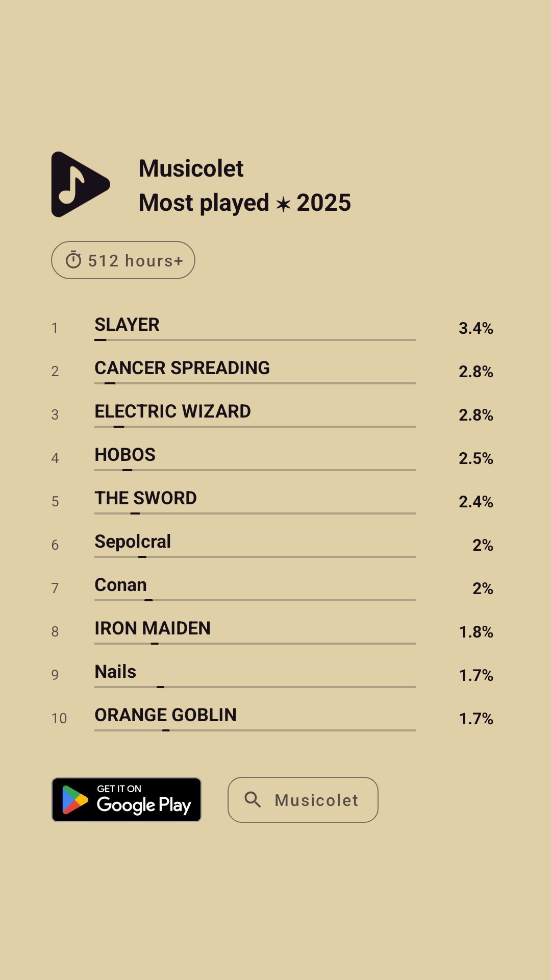
Task: Open the Sepolcral artist row
Action: pos(133,542)
